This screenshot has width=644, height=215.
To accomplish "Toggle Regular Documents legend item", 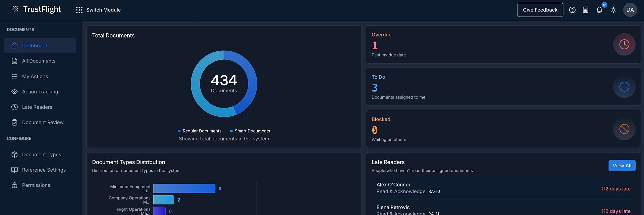I will pos(200,131).
